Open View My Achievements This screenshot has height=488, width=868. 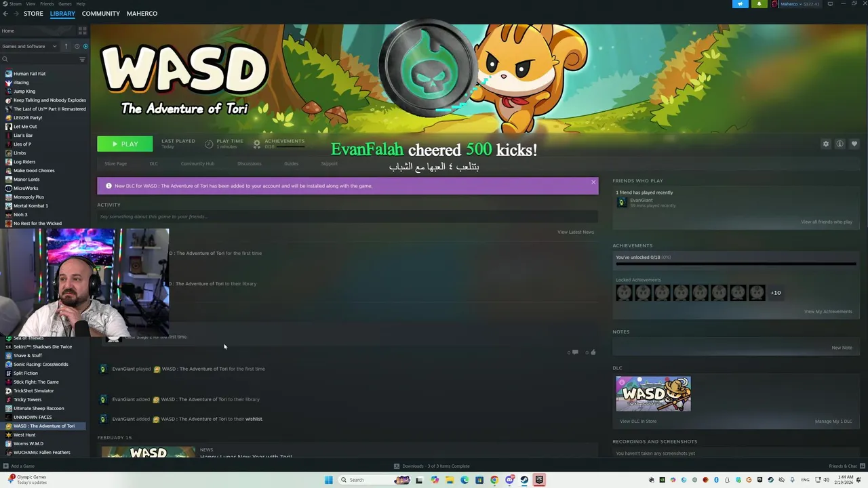(828, 312)
